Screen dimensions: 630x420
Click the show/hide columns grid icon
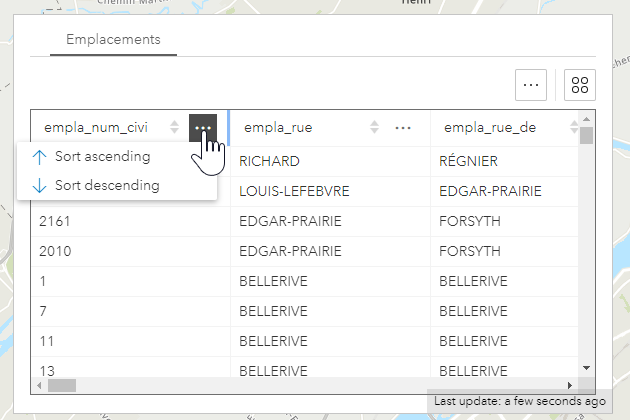pyautogui.click(x=579, y=85)
